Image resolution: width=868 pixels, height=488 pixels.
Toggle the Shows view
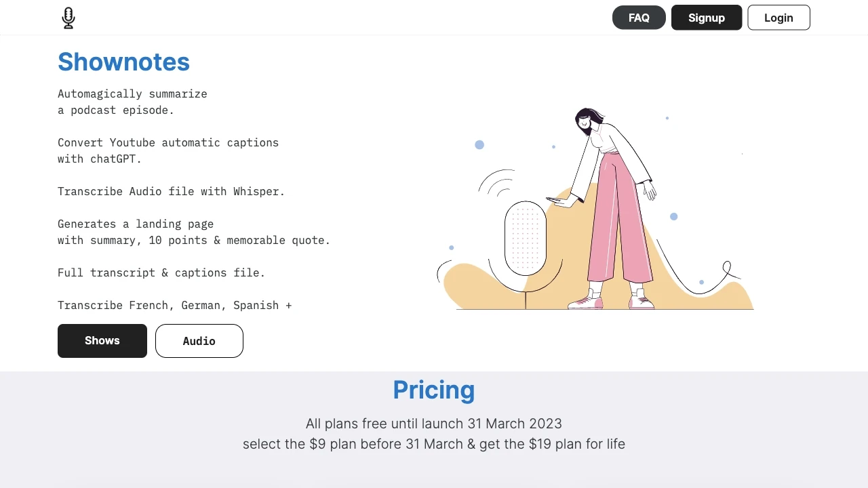pyautogui.click(x=102, y=341)
